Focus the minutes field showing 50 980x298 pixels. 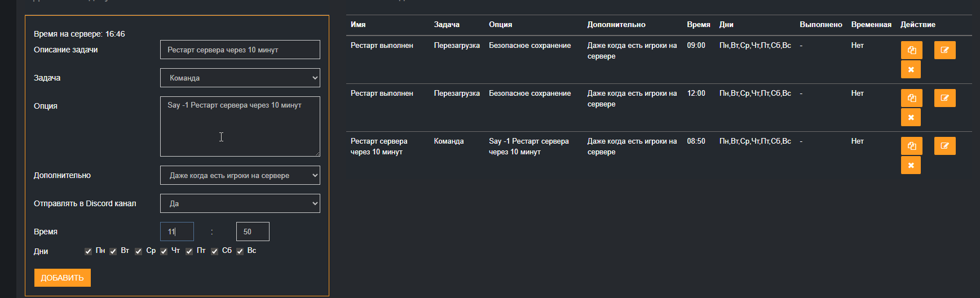click(252, 232)
